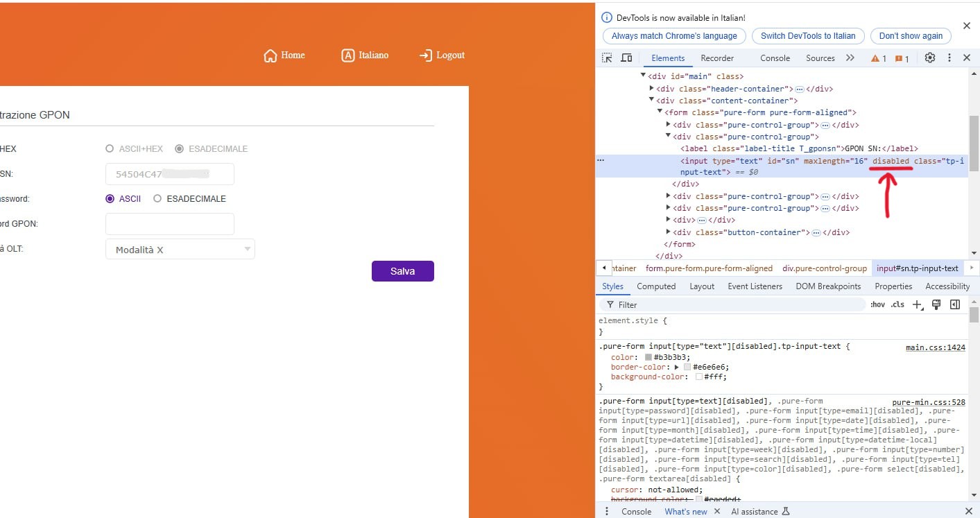Click the main.css:1424 source link
The height and width of the screenshot is (518, 980).
click(x=935, y=347)
